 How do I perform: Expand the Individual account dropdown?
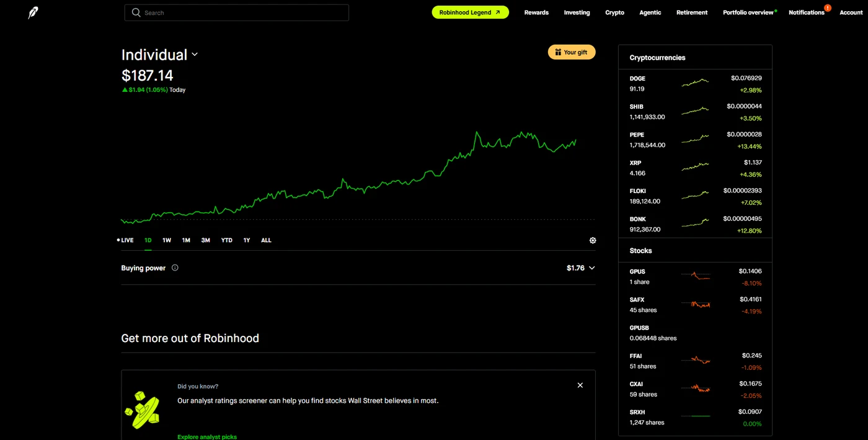tap(195, 55)
